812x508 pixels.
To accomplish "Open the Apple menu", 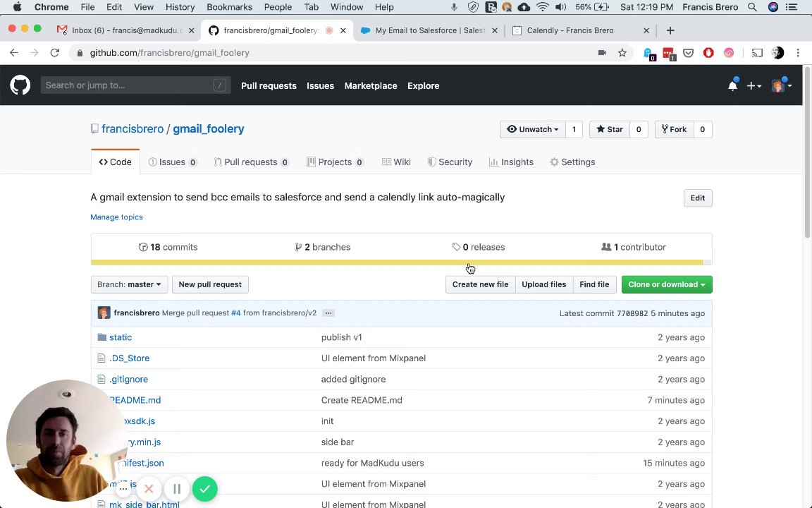I will coord(17,7).
